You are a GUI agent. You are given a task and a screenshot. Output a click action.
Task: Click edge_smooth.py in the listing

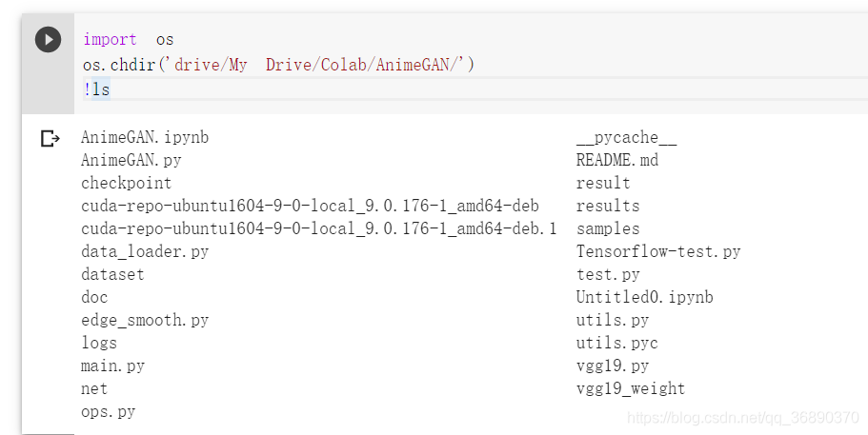click(x=145, y=320)
